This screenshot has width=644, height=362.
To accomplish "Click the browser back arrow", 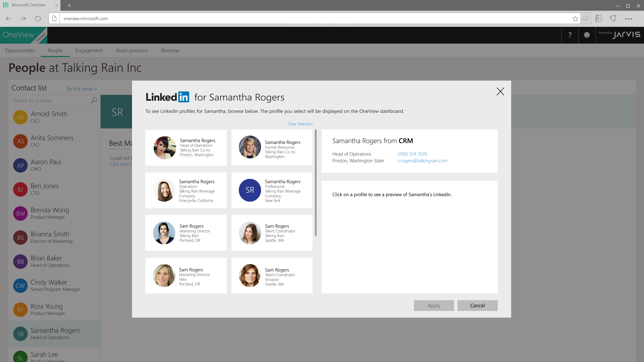I will 9,19.
